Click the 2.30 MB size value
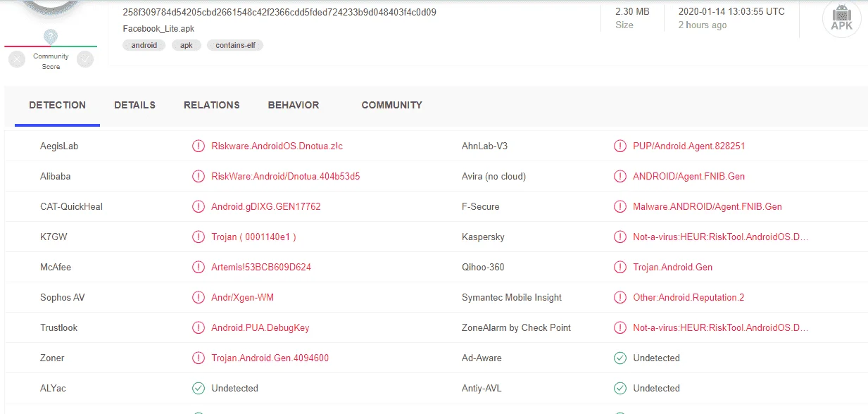The image size is (868, 414). (632, 11)
